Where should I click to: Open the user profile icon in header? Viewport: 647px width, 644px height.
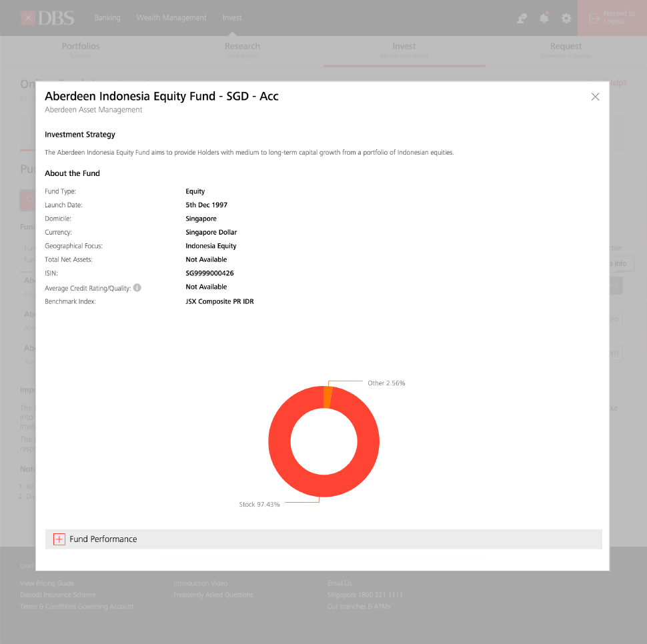[x=522, y=18]
